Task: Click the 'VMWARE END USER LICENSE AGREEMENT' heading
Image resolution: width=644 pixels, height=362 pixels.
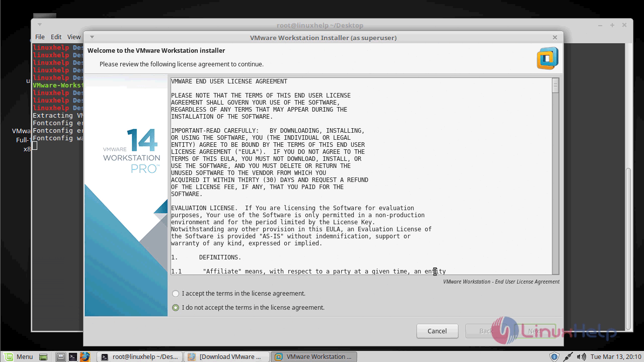Action: point(229,81)
